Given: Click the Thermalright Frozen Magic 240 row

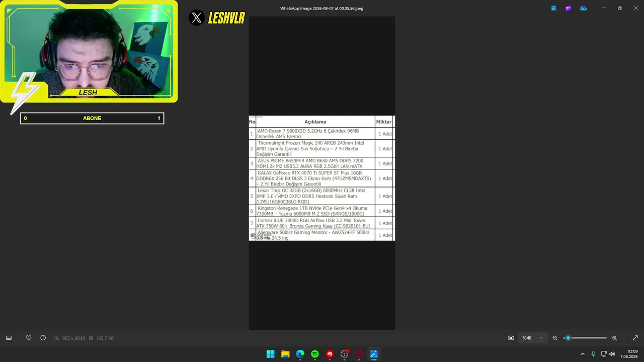Looking at the screenshot, I should pos(321,149).
